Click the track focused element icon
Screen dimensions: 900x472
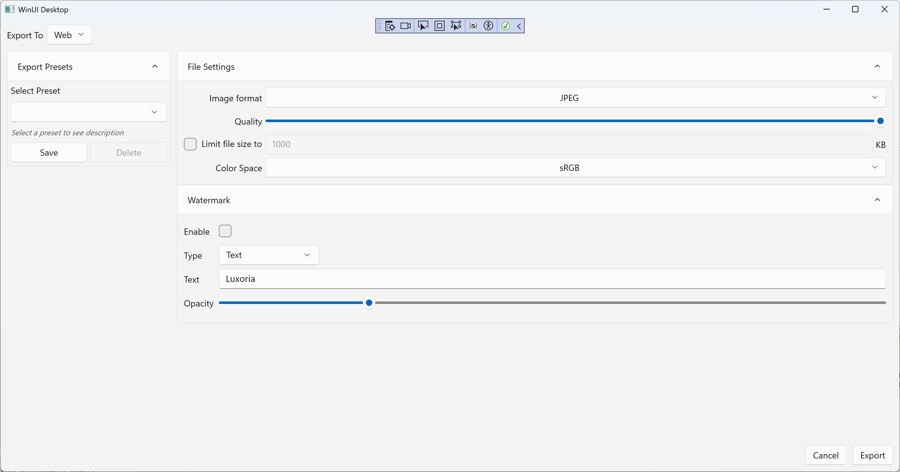456,26
